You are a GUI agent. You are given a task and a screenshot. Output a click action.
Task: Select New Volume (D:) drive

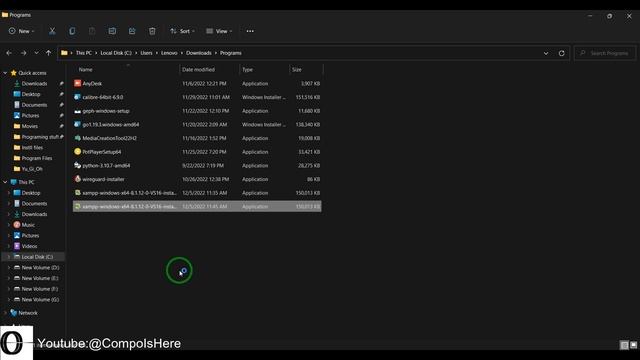[40, 268]
